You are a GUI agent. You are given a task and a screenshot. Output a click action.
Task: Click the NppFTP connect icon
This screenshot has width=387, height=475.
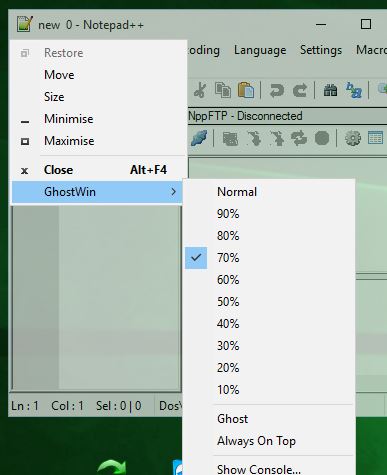point(199,138)
